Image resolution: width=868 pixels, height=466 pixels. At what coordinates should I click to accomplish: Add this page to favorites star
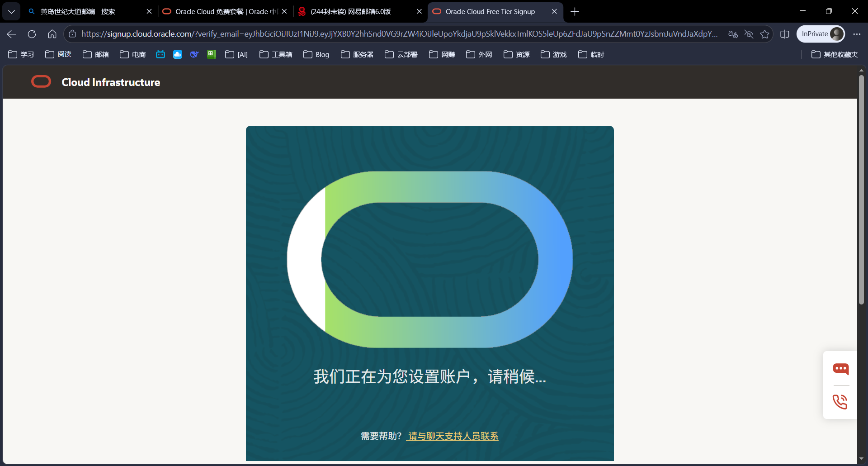764,34
